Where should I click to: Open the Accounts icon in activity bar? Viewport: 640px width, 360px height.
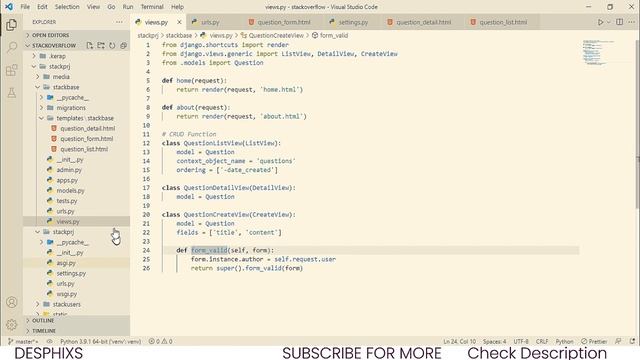(x=11, y=302)
